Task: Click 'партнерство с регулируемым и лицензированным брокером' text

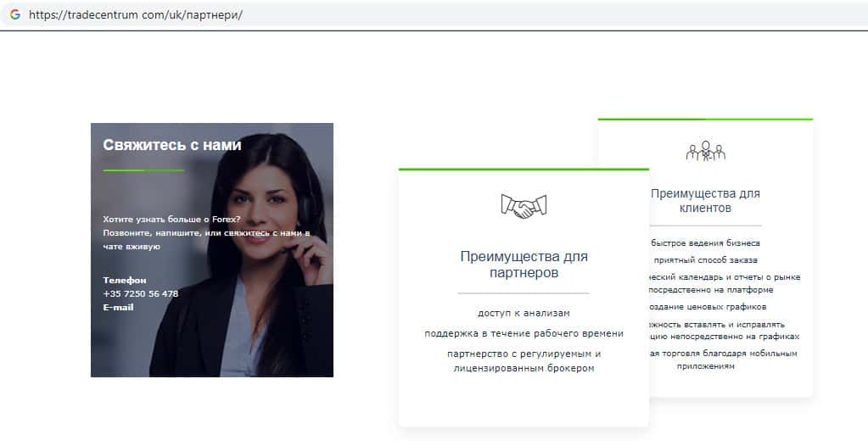Action: point(524,360)
